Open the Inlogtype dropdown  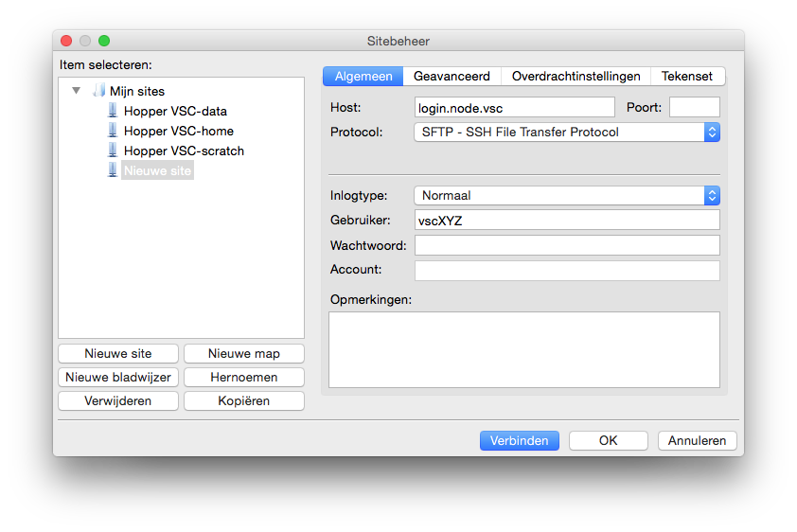tap(567, 196)
